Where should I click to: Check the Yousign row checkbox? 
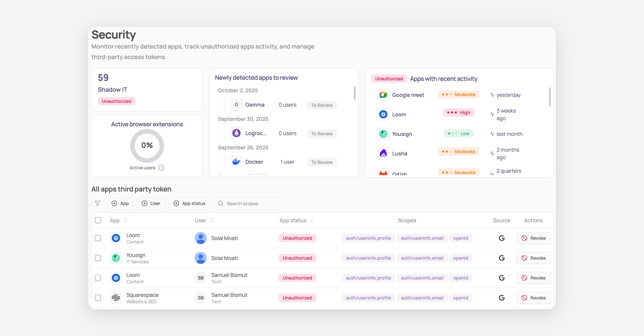point(98,258)
